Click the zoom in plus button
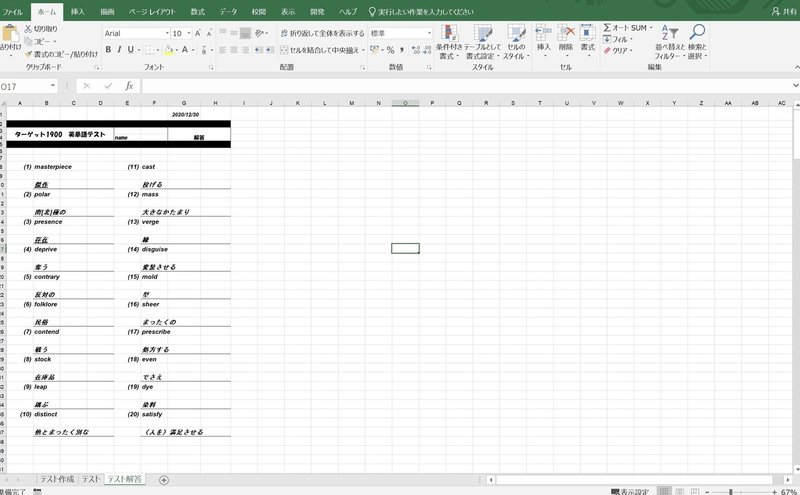The width and height of the screenshot is (800, 495). pos(774,492)
